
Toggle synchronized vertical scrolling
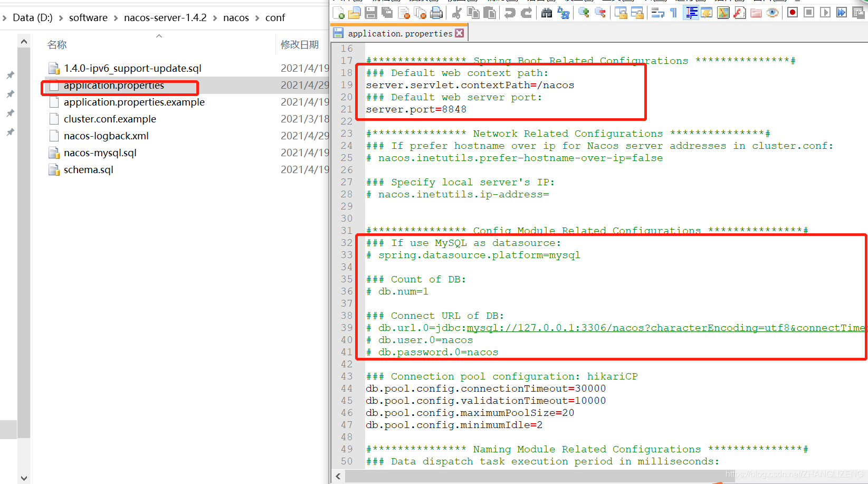coord(621,13)
